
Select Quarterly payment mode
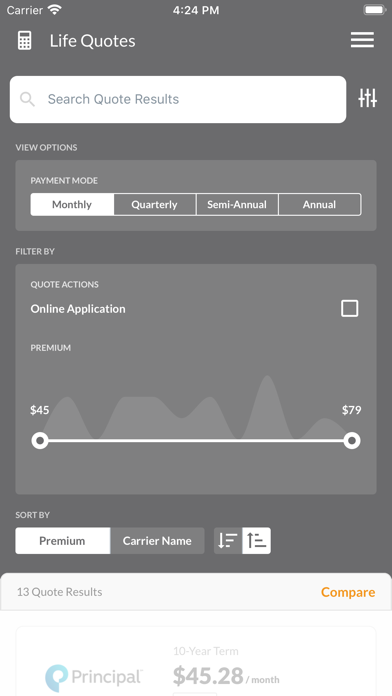click(154, 205)
